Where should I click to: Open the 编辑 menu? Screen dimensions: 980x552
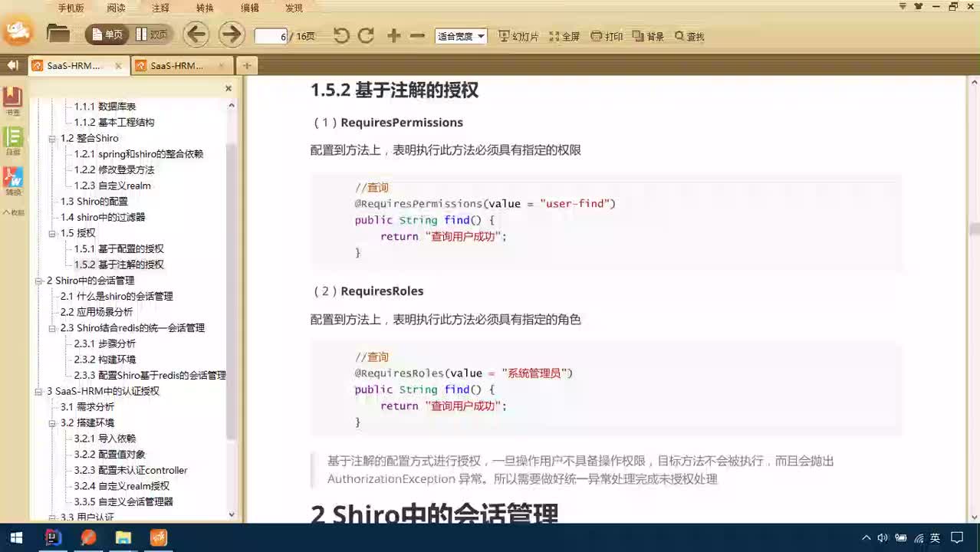pyautogui.click(x=250, y=8)
